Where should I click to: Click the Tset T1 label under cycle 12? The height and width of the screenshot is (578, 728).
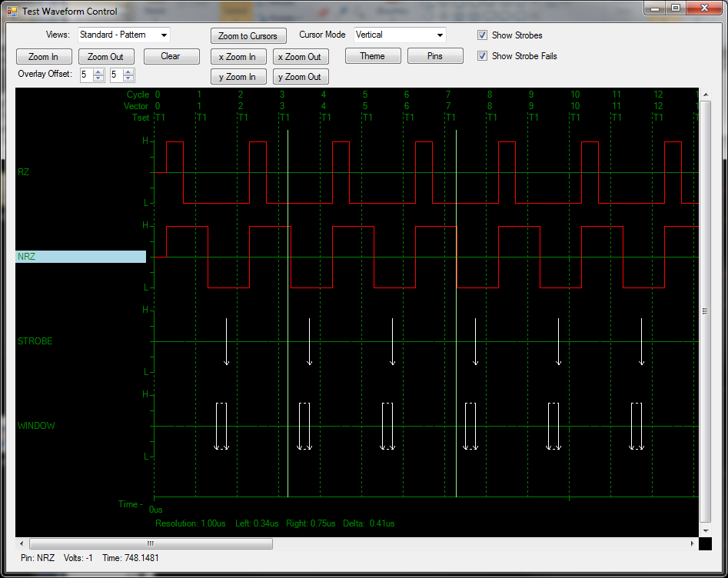pos(658,118)
